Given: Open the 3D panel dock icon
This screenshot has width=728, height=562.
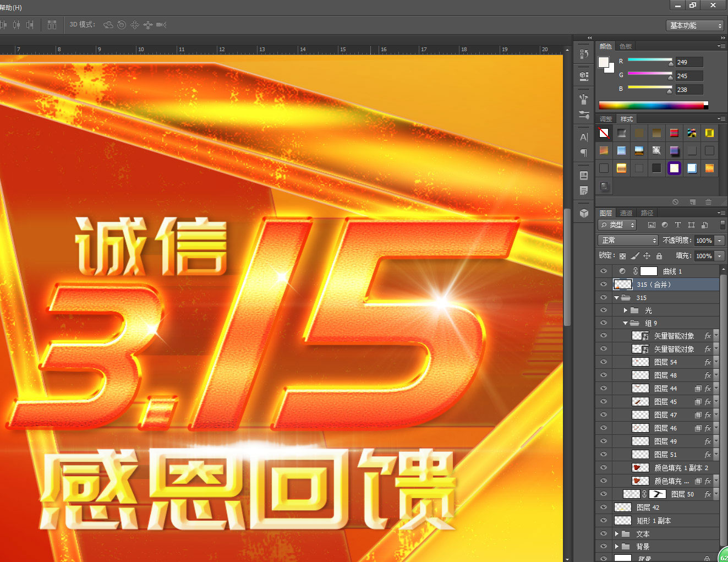Looking at the screenshot, I should (584, 75).
